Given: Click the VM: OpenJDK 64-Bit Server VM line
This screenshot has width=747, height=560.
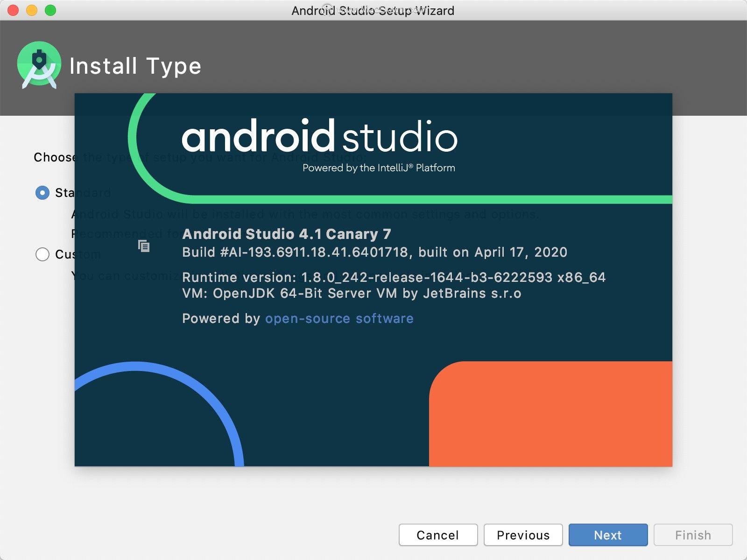Looking at the screenshot, I should tap(352, 293).
